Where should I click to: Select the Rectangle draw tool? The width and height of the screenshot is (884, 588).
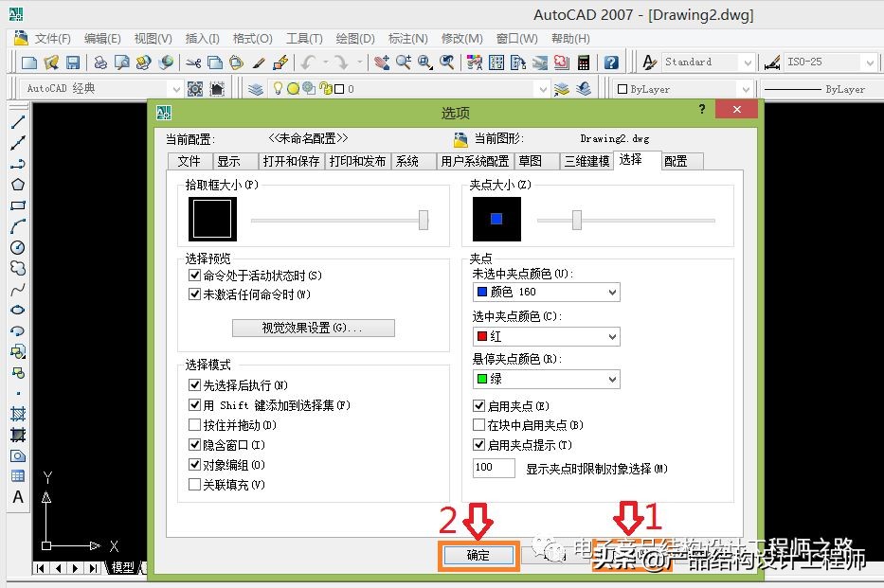[x=18, y=205]
